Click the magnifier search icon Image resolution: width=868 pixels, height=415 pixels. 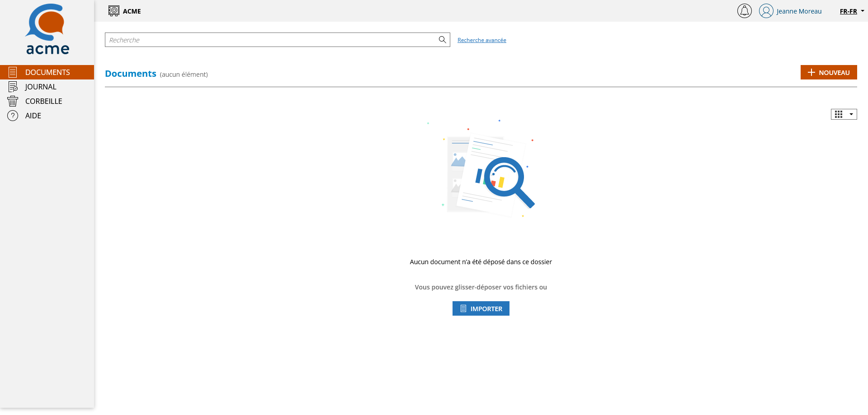(x=442, y=40)
